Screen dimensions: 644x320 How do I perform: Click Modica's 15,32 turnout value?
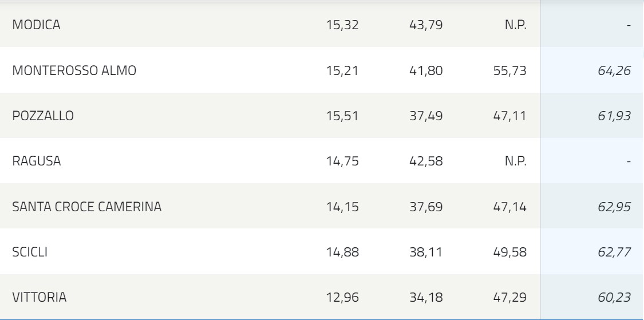342,25
